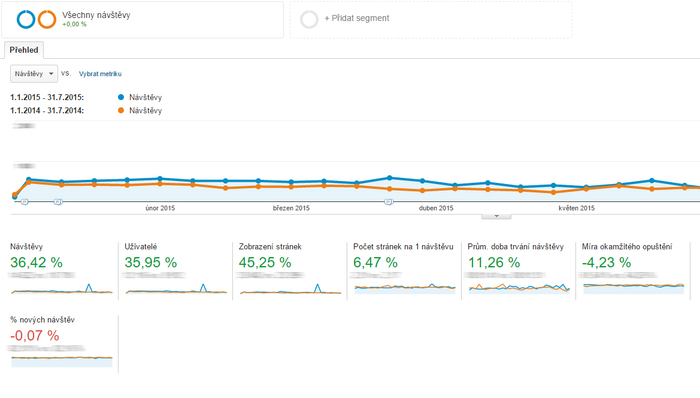The width and height of the screenshot is (700, 398).
Task: Click the date range text 1.1.2014 - 31.7.2014
Action: click(x=47, y=110)
